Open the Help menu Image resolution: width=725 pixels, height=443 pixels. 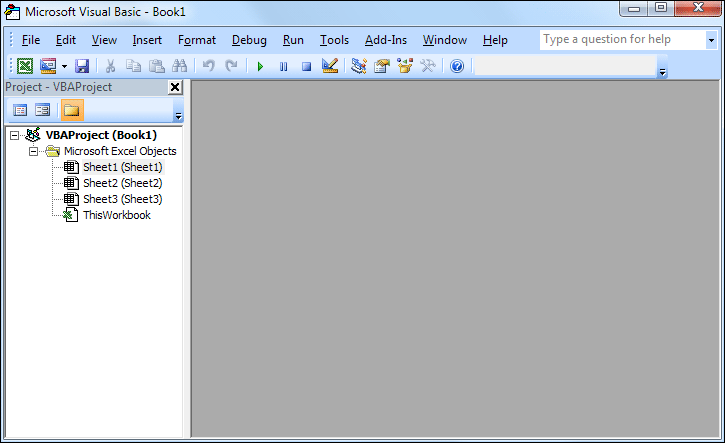click(x=495, y=40)
